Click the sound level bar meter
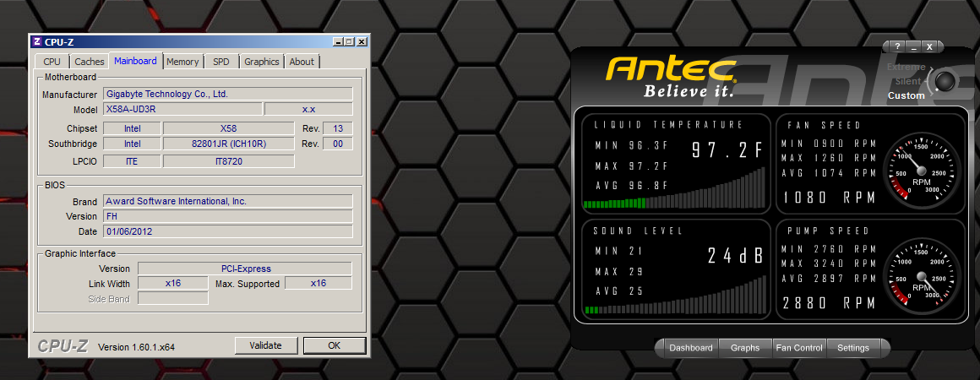Image resolution: width=980 pixels, height=380 pixels. [674, 294]
